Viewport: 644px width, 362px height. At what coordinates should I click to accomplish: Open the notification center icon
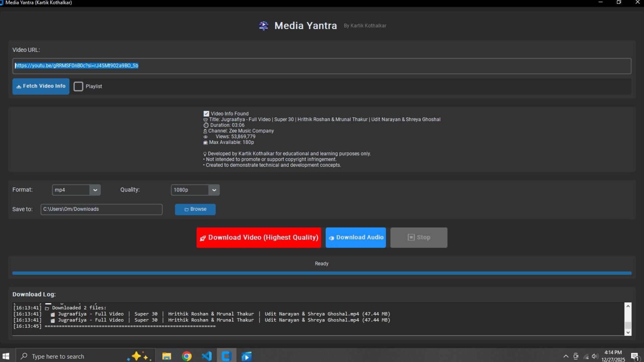click(635, 356)
